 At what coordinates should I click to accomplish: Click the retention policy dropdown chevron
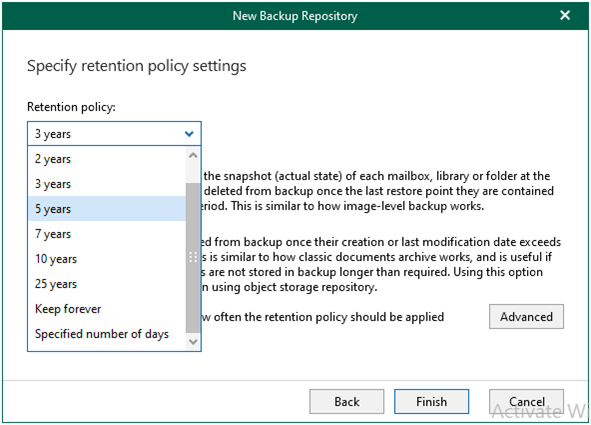(x=189, y=134)
